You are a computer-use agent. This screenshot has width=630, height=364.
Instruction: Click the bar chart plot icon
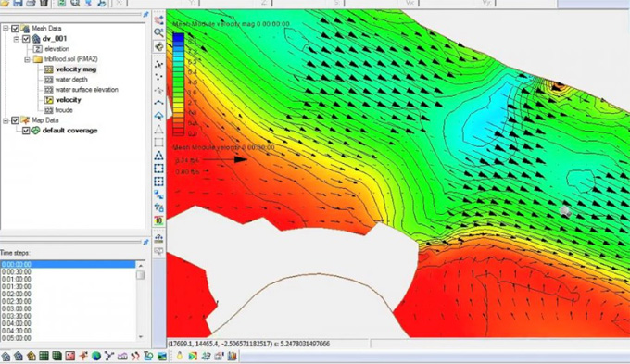[x=233, y=356]
